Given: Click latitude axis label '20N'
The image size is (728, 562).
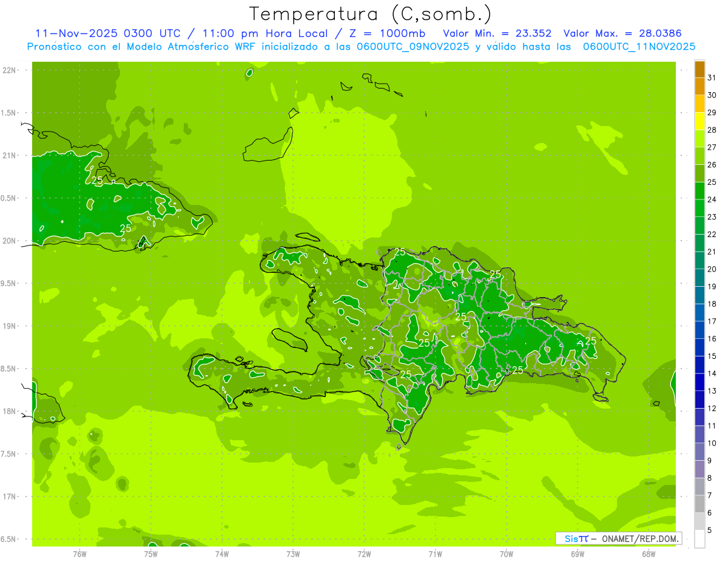Looking at the screenshot, I should point(9,241).
